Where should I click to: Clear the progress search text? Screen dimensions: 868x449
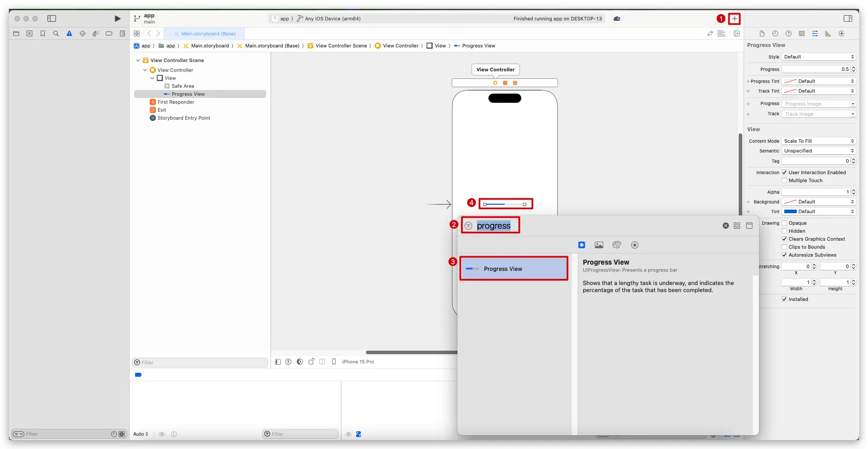click(x=725, y=226)
